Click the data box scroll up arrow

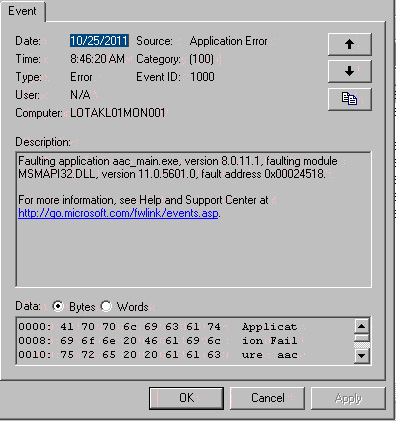362,326
